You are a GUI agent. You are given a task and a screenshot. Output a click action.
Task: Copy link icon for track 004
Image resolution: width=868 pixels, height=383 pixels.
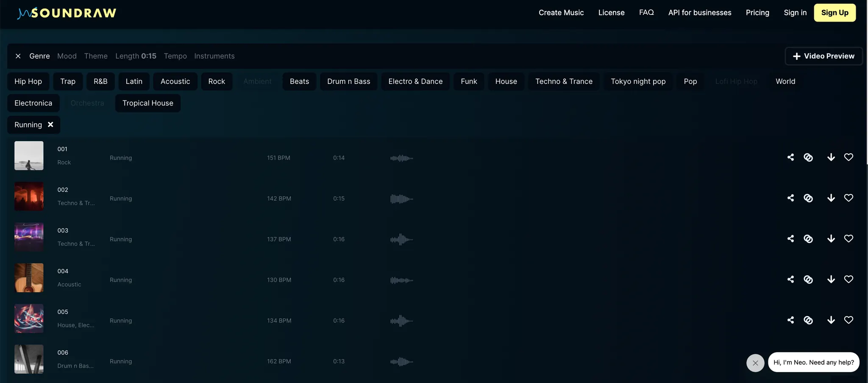(x=808, y=279)
